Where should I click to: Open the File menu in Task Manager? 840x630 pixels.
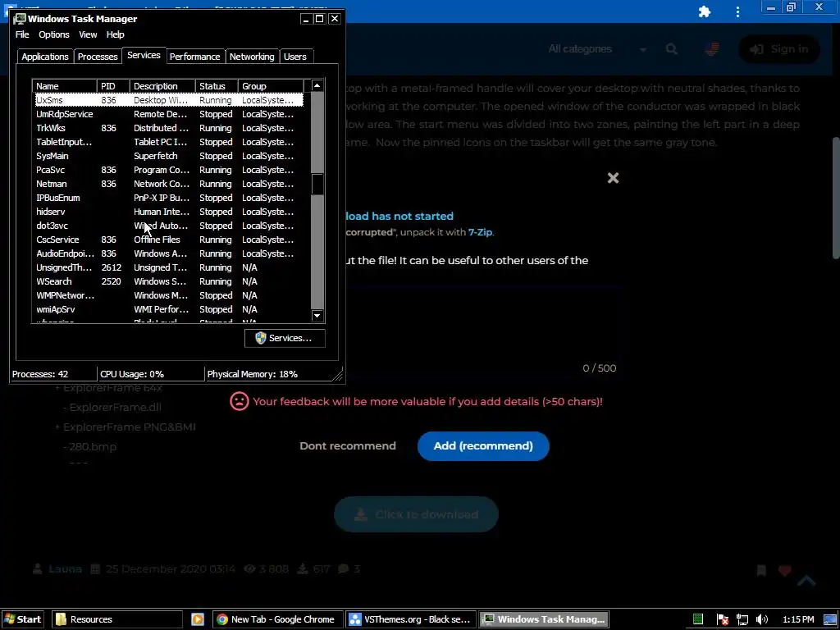tap(22, 34)
